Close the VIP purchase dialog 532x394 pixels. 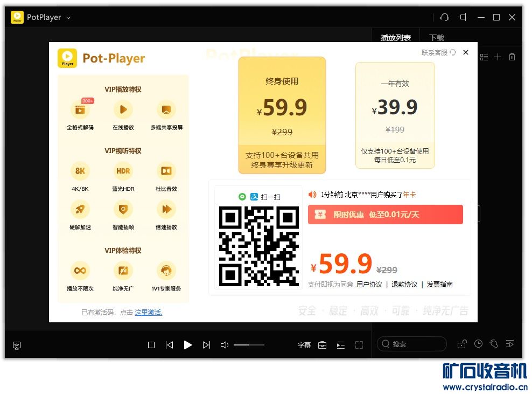point(466,52)
